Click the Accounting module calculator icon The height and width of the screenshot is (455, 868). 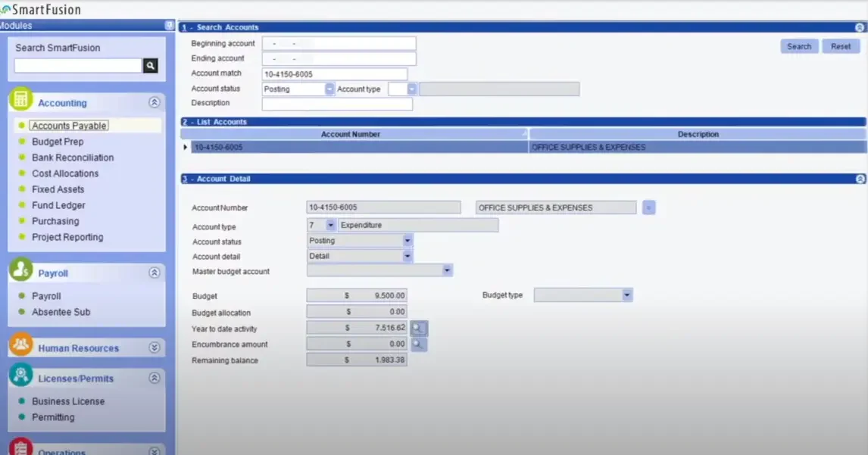click(21, 100)
